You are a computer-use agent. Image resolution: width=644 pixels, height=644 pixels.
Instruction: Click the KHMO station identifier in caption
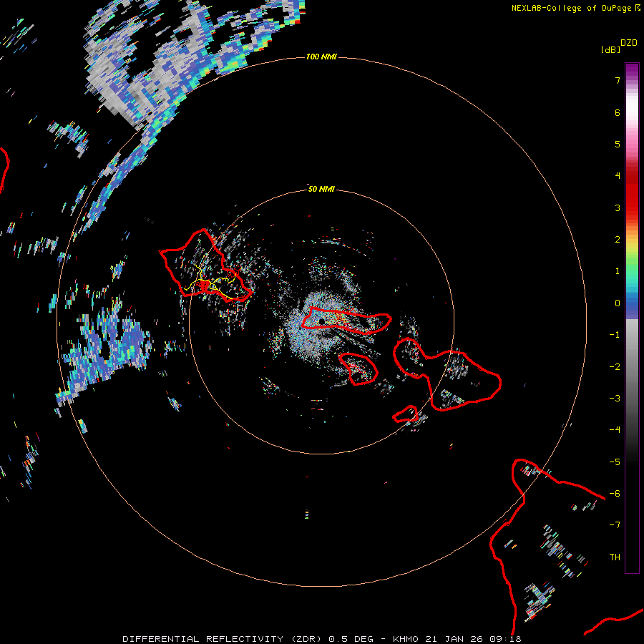click(x=406, y=639)
